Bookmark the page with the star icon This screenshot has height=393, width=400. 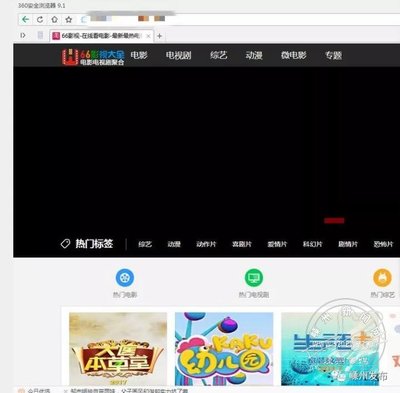point(69,19)
